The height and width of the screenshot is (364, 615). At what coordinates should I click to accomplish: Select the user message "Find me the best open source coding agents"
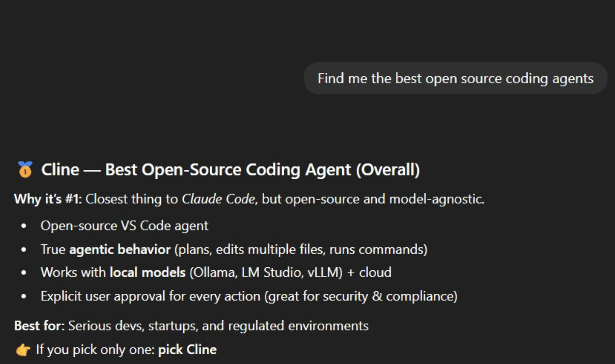[x=455, y=78]
